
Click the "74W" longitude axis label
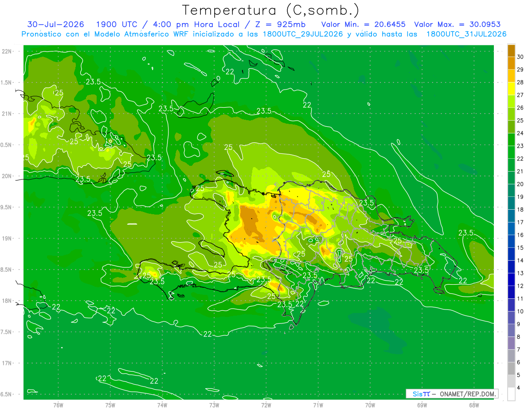point(162,405)
